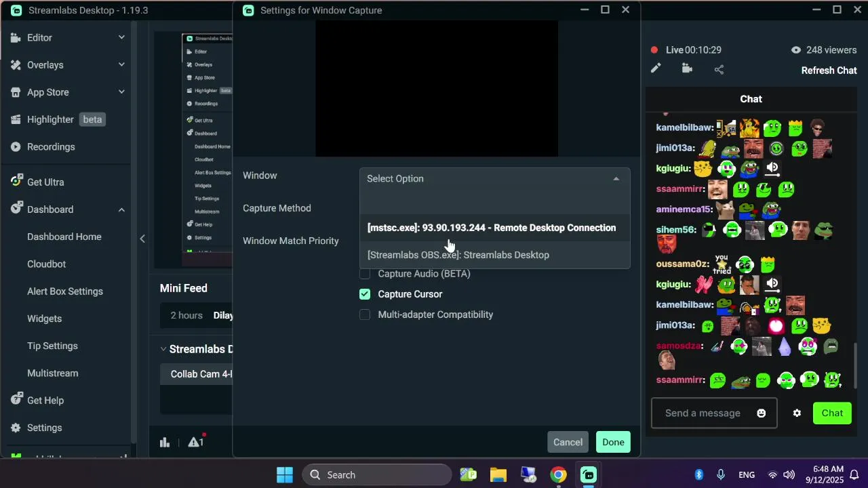Viewport: 868px width, 488px height.
Task: Click the microphone tray icon
Action: point(721,474)
